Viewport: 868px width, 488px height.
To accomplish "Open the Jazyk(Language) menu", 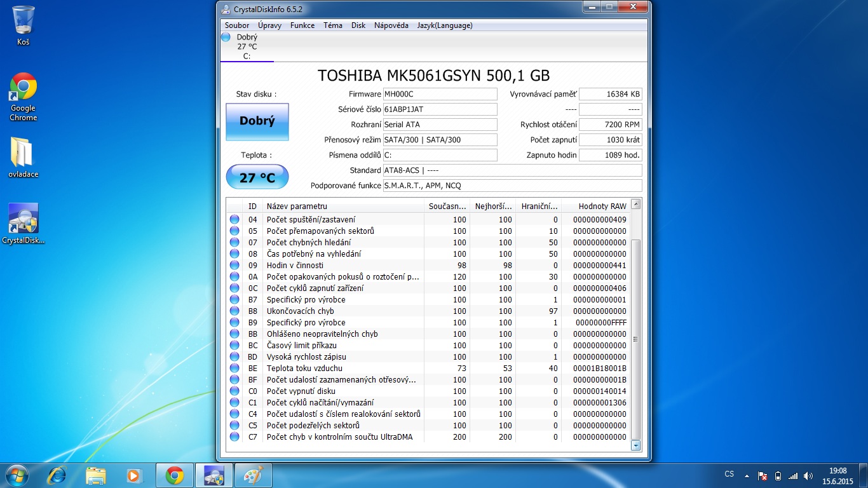I will (x=445, y=25).
